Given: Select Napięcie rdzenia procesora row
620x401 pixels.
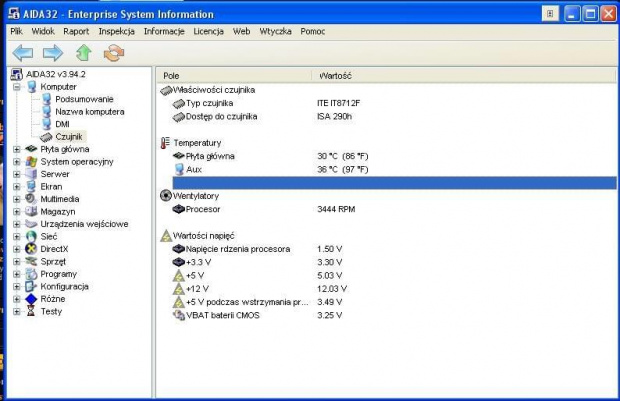Looking at the screenshot, I should [394, 249].
